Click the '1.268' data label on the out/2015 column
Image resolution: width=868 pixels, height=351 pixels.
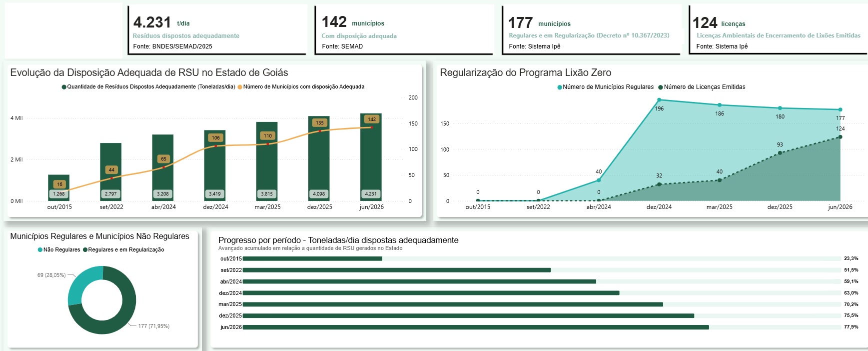pos(59,194)
